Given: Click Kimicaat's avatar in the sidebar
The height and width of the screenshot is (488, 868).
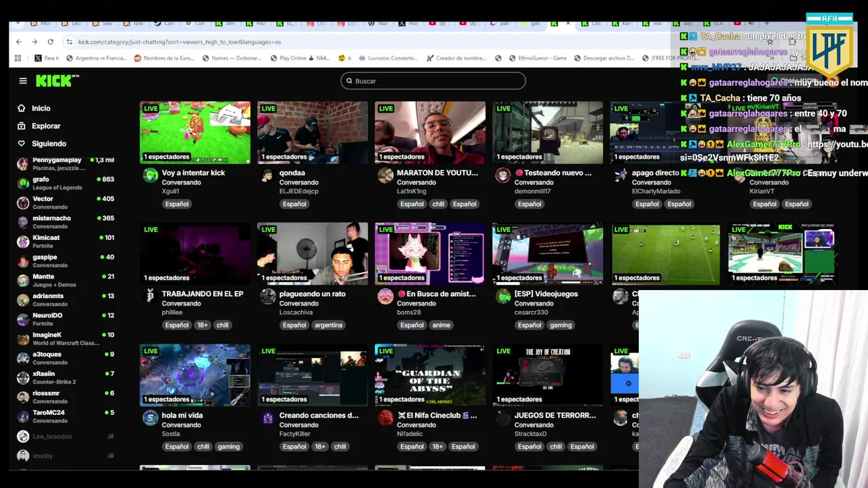Looking at the screenshot, I should tap(23, 241).
